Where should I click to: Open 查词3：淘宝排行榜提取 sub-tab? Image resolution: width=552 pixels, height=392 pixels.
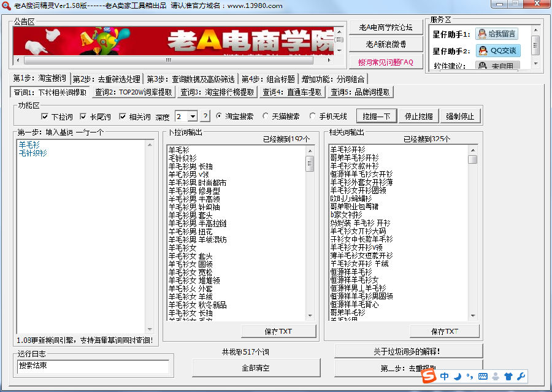(217, 92)
